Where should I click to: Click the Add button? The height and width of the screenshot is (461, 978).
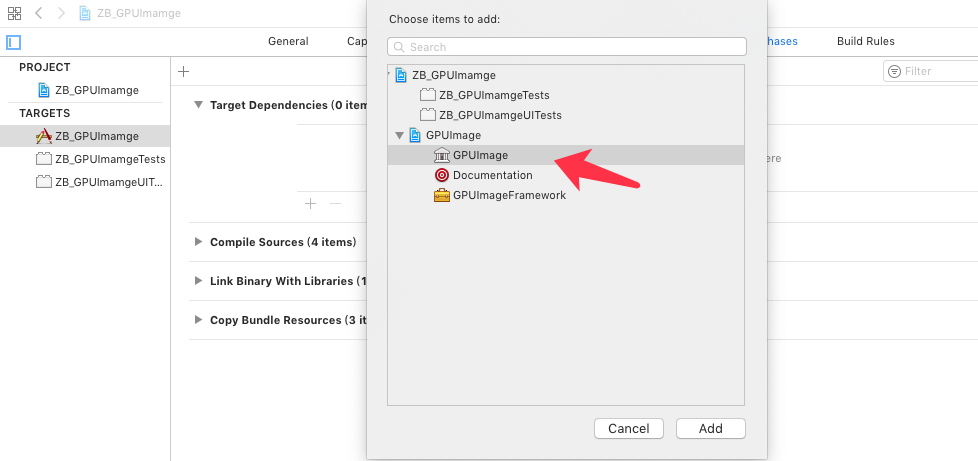710,429
